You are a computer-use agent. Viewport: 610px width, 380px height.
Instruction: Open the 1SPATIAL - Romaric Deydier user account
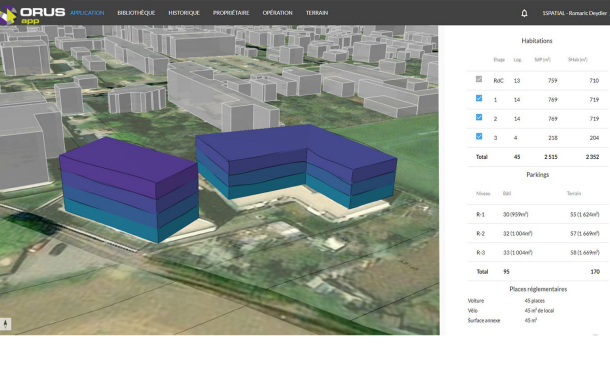pyautogui.click(x=575, y=13)
